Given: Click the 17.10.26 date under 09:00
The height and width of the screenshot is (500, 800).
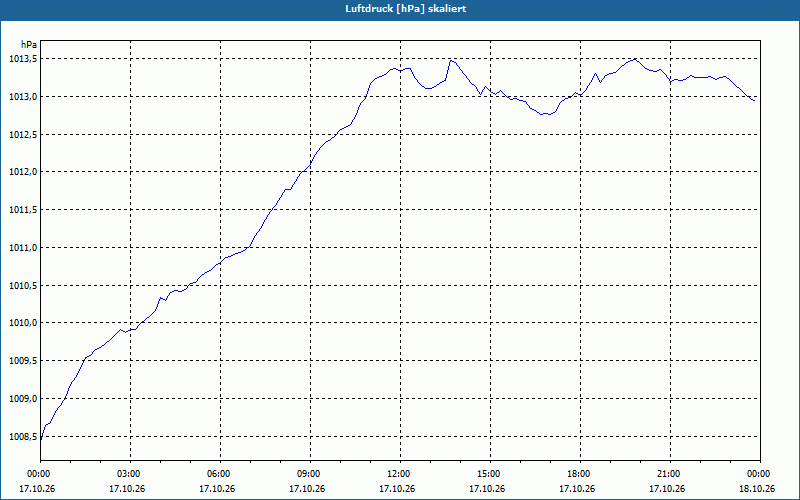Looking at the screenshot, I should point(307,489).
